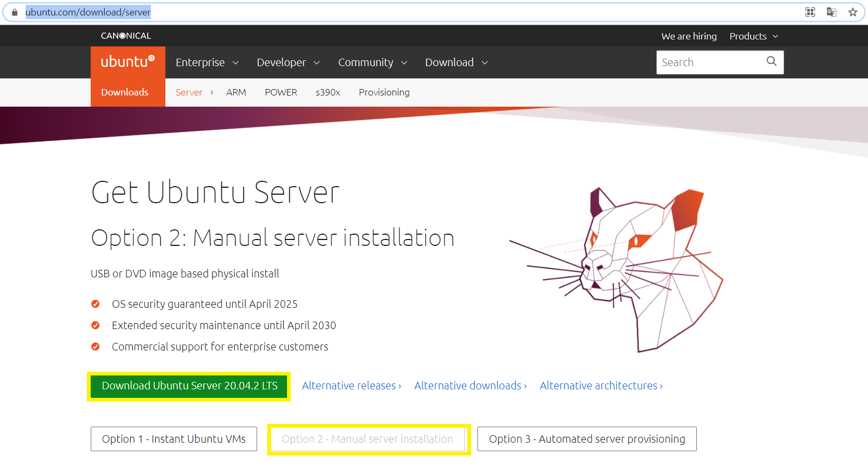
Task: Click OS security guaranteed until April 2025
Action: 205,304
